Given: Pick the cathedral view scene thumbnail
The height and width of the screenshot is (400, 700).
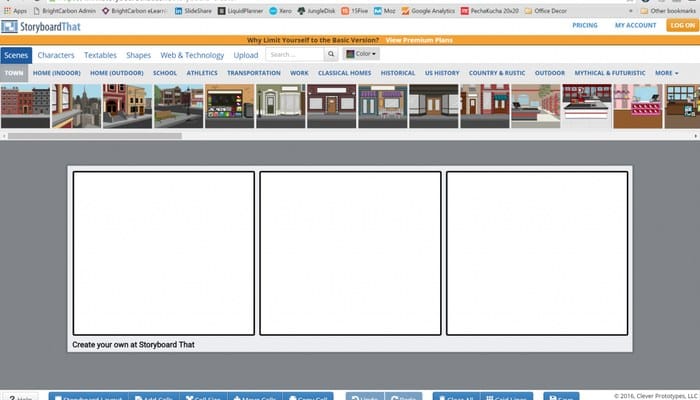Looking at the screenshot, I should (x=76, y=106).
